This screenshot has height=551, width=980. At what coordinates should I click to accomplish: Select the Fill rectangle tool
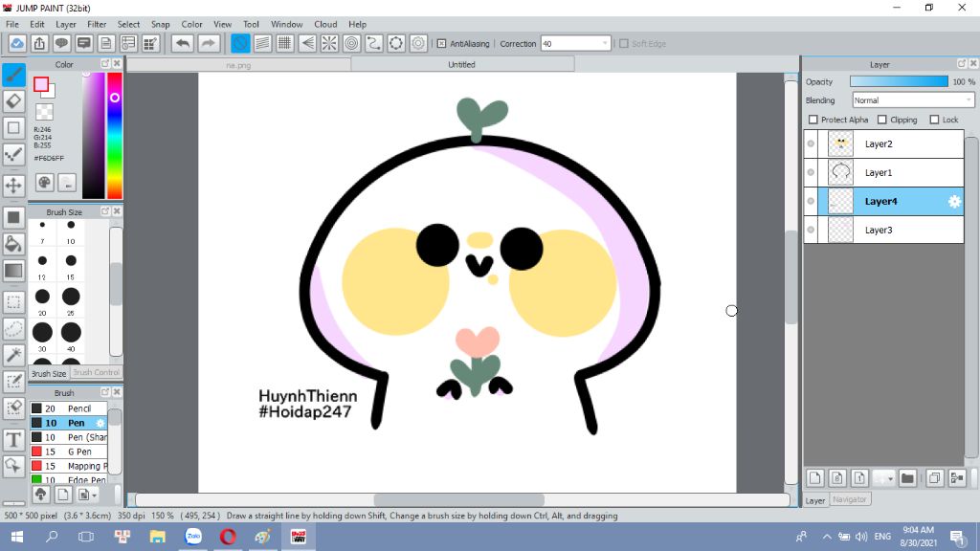[13, 217]
